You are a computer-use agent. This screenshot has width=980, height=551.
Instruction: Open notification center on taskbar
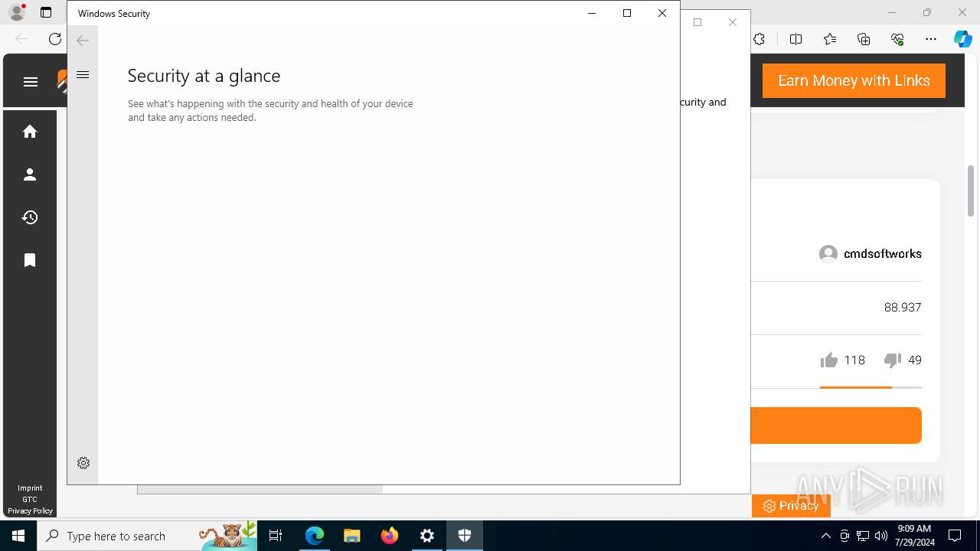[x=955, y=536]
